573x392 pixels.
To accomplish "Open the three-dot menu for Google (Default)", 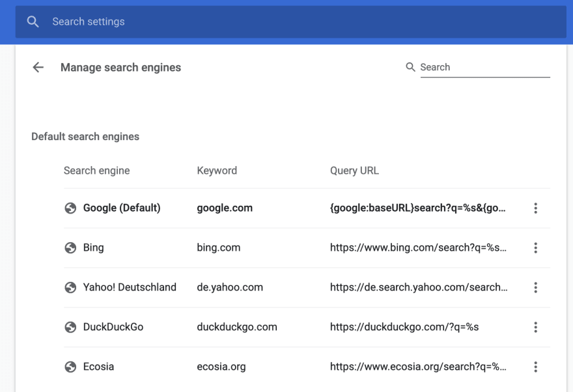I will click(535, 208).
